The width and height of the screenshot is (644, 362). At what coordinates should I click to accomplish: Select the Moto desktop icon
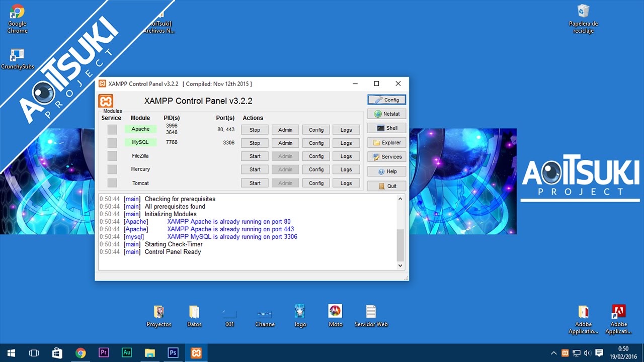pyautogui.click(x=336, y=316)
